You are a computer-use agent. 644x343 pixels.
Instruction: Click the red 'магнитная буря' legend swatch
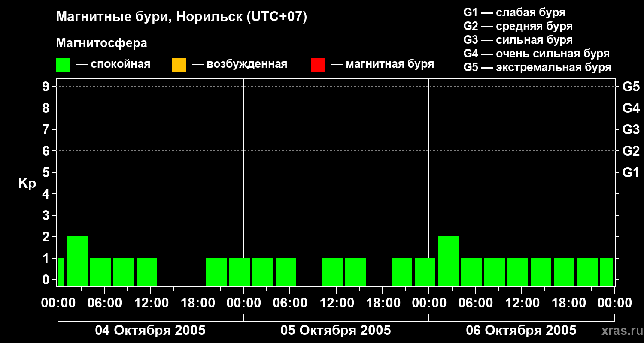(x=318, y=65)
